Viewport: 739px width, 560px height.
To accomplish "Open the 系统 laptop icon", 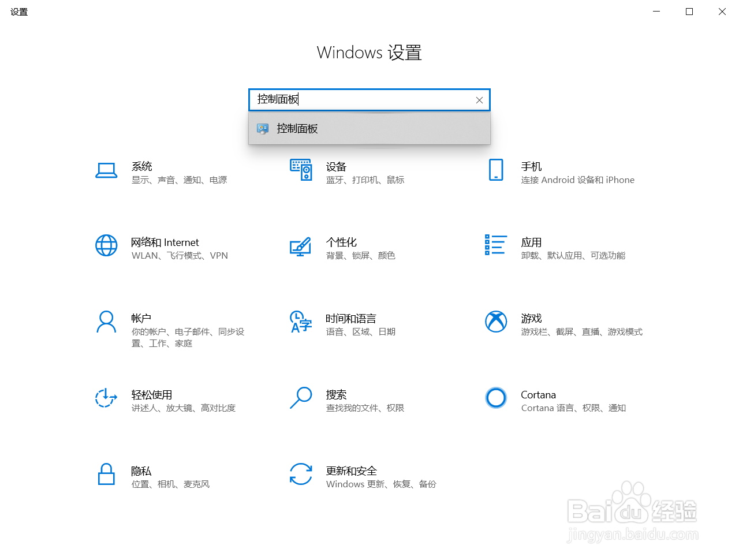I will click(x=106, y=170).
